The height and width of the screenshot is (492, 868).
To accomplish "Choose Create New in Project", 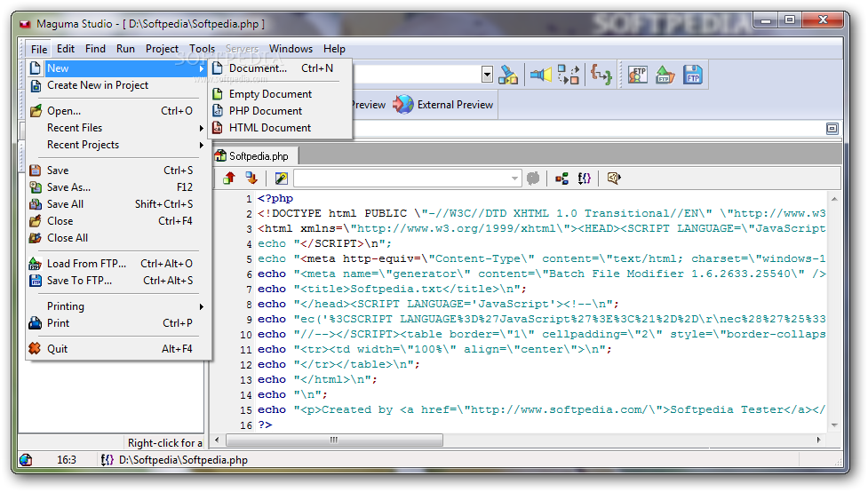I will point(118,85).
